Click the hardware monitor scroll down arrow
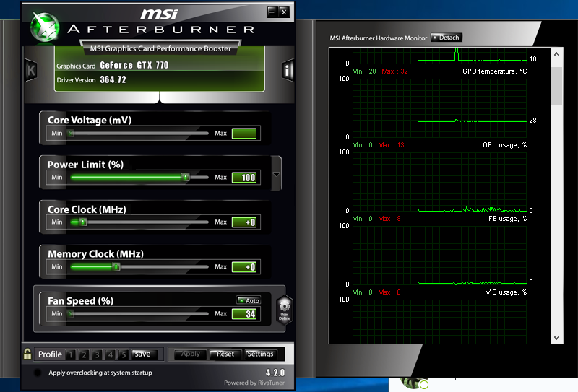Viewport: 578px width, 392px height. (556, 337)
